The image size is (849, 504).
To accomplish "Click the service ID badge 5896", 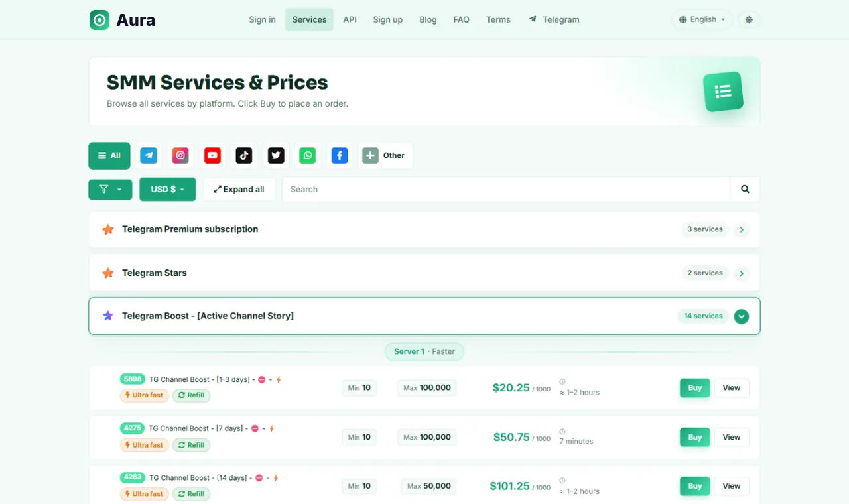I will [133, 379].
